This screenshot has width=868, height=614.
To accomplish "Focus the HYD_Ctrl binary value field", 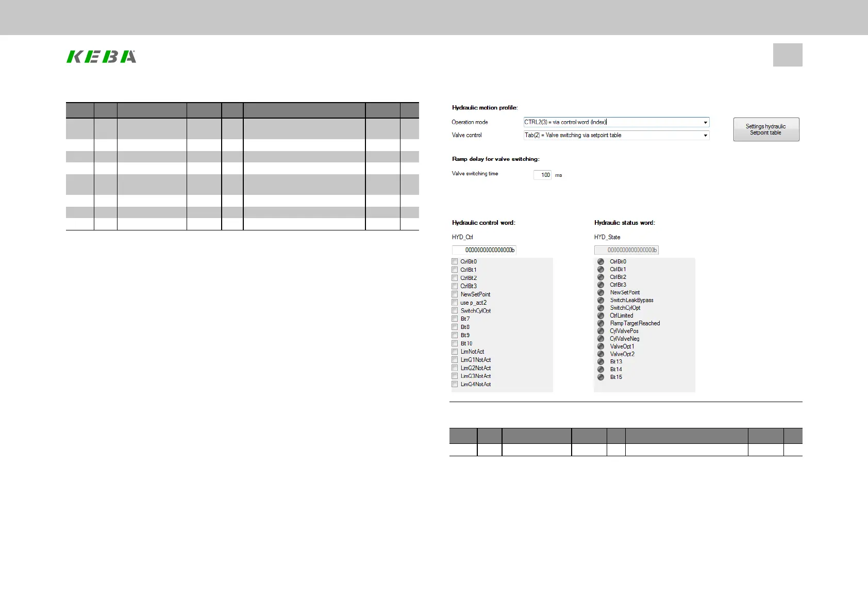I will (x=484, y=250).
